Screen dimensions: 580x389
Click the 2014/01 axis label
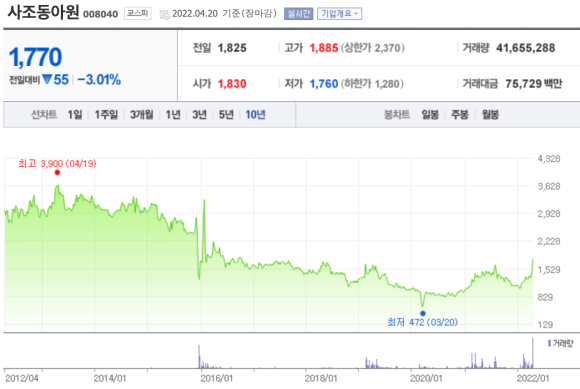pos(109,378)
